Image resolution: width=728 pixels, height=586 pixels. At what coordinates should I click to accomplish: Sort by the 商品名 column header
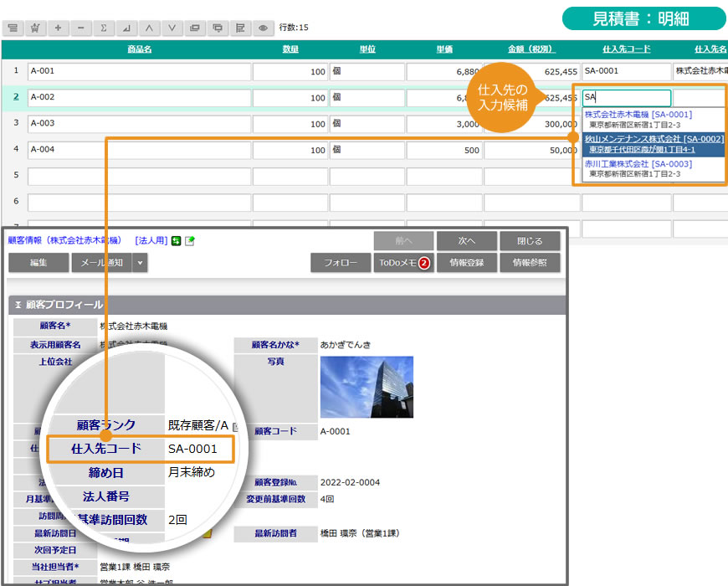click(139, 49)
